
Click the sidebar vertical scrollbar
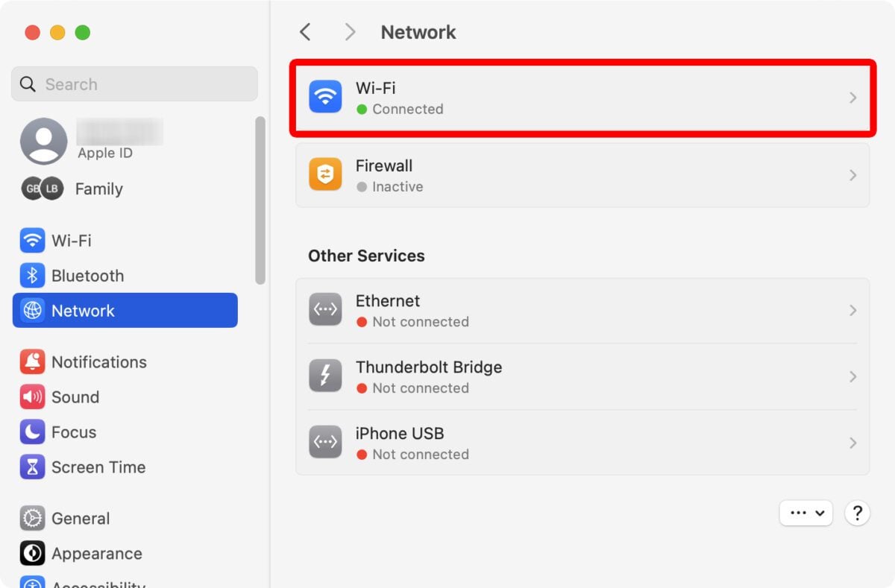coord(260,200)
